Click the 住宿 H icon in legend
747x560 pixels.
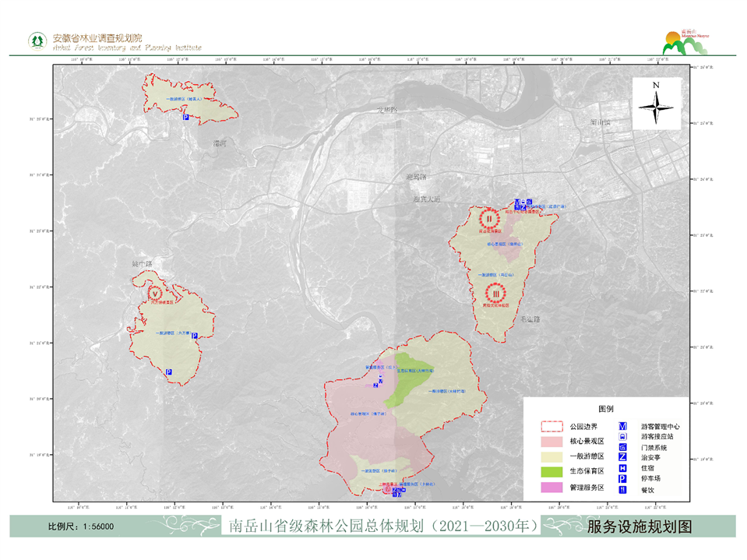[x=623, y=468]
